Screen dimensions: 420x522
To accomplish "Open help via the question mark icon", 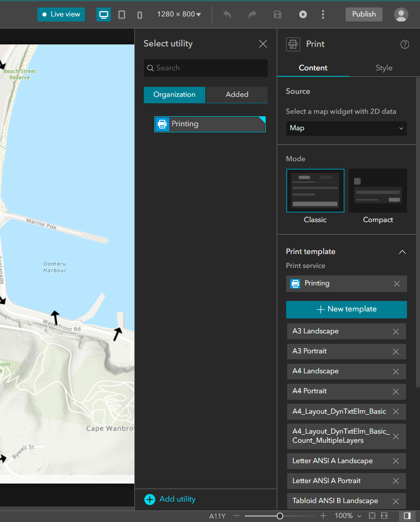I will [x=405, y=44].
